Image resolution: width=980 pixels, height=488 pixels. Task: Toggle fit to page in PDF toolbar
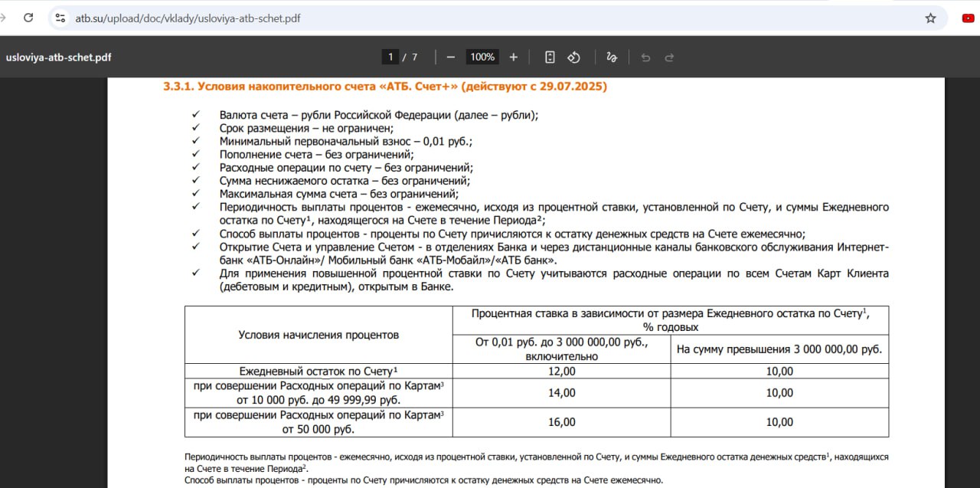pos(550,57)
